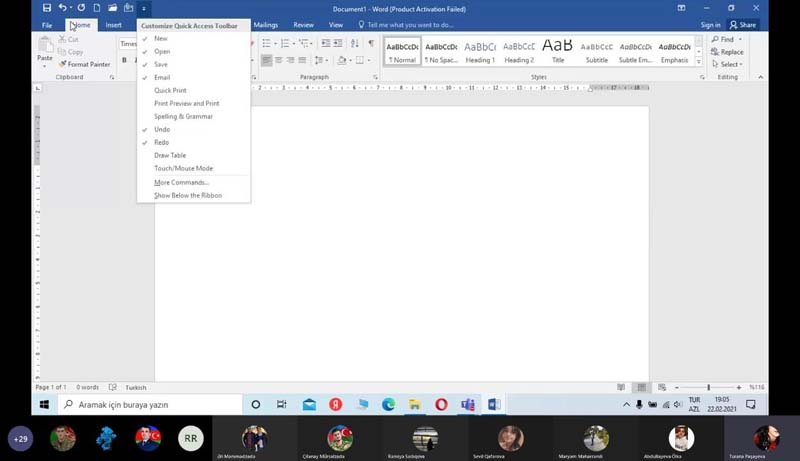Adjust the zoom slider in status bar

pos(709,387)
